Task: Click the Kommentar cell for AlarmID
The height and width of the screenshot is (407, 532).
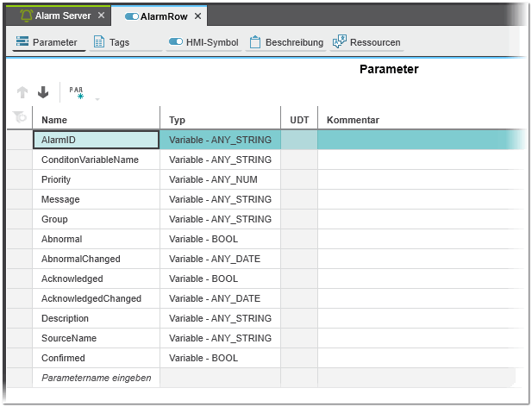Action: [418, 140]
